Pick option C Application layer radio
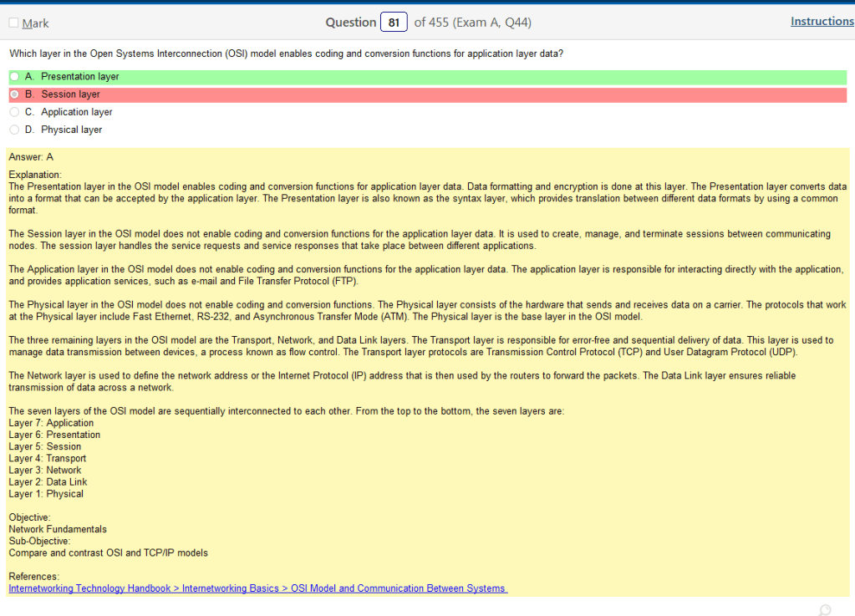855x616 pixels. pos(14,112)
